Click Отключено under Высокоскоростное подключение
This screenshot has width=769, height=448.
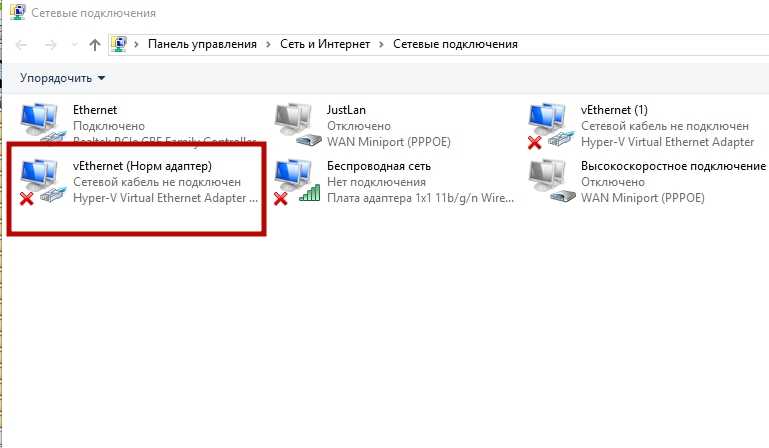coord(613,182)
